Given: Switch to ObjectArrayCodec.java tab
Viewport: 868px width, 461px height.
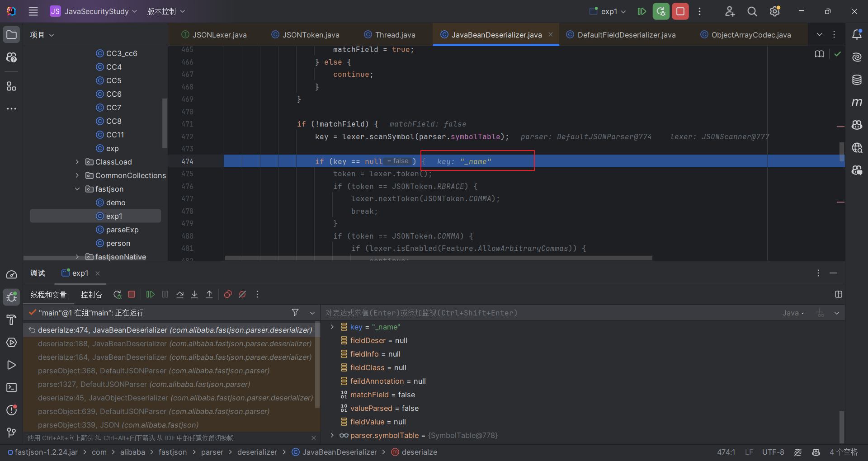Looking at the screenshot, I should point(745,35).
